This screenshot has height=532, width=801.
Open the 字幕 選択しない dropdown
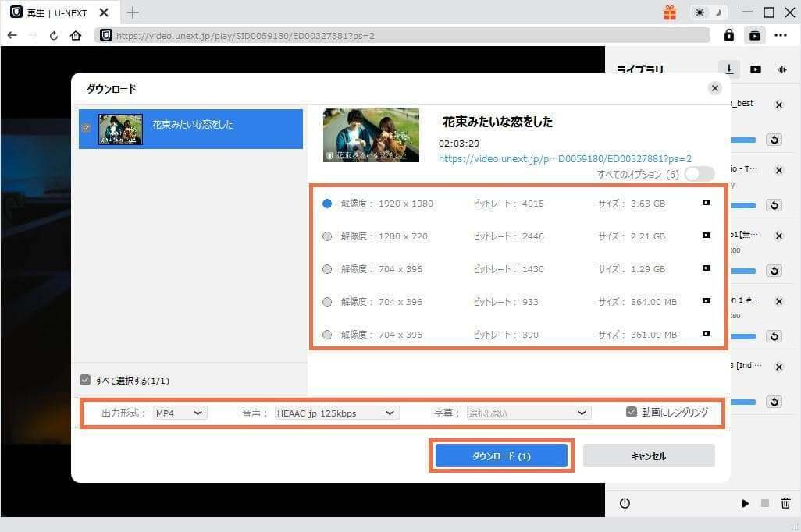(x=529, y=413)
